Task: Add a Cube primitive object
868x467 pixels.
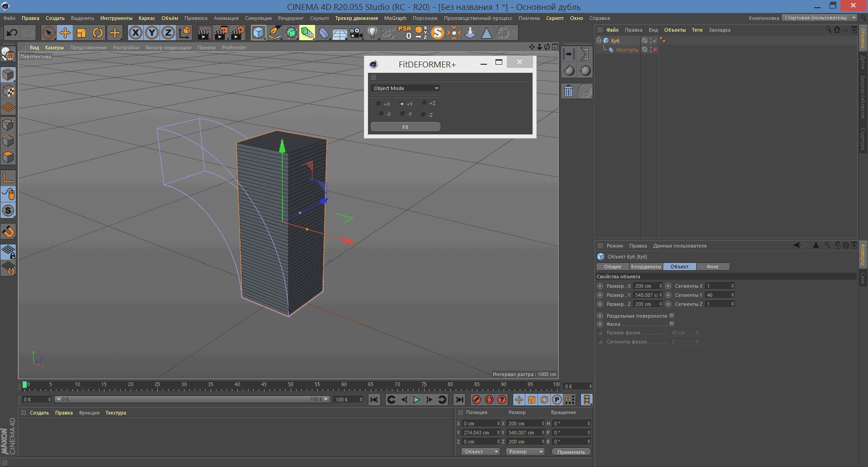Action: pos(258,33)
